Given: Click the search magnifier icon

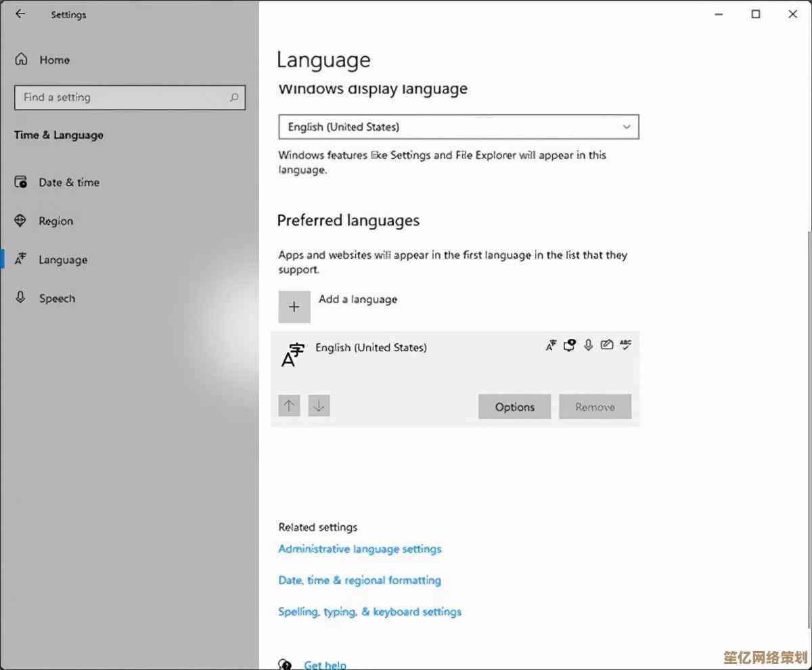Looking at the screenshot, I should (x=234, y=97).
